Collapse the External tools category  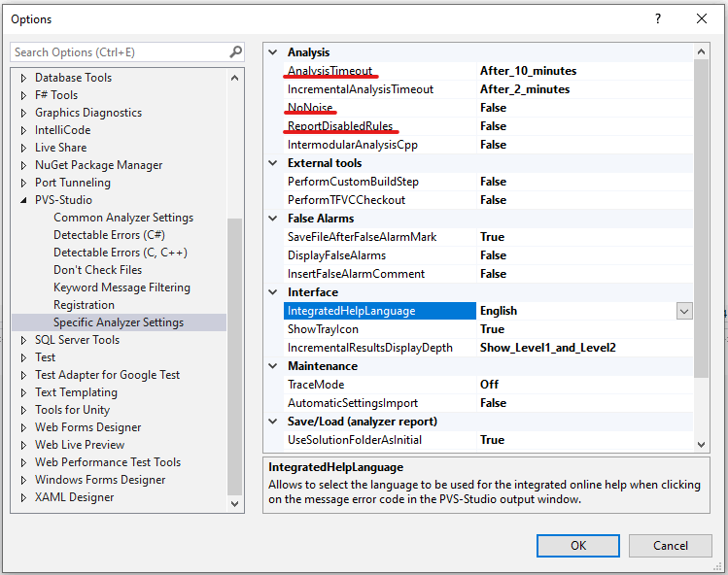click(274, 163)
